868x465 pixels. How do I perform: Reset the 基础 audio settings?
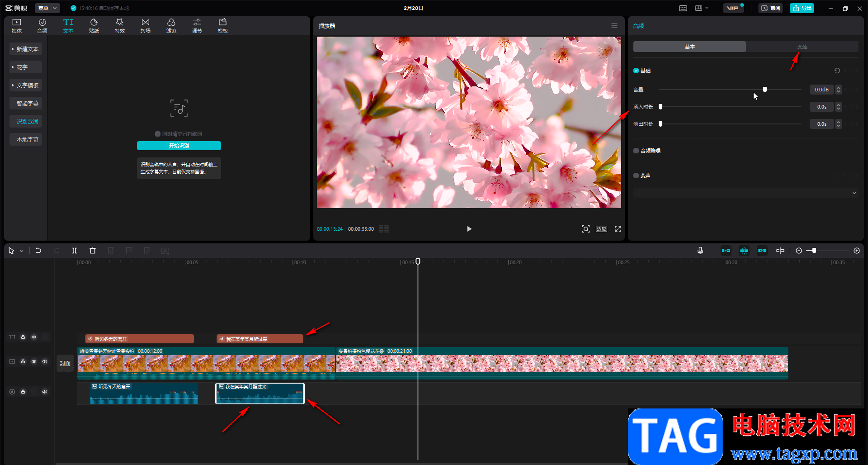(x=837, y=71)
